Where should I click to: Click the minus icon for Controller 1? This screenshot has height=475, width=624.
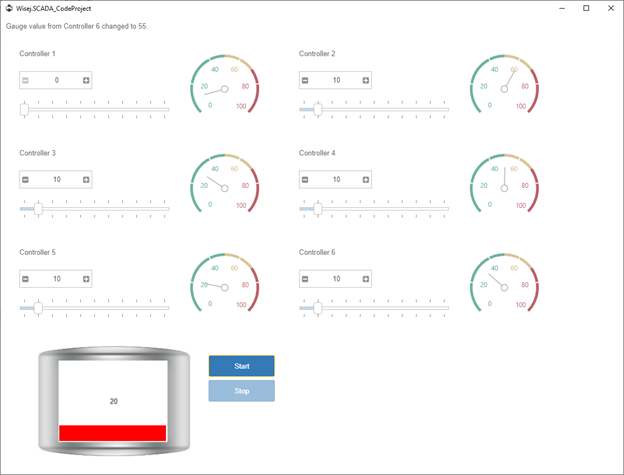25,80
